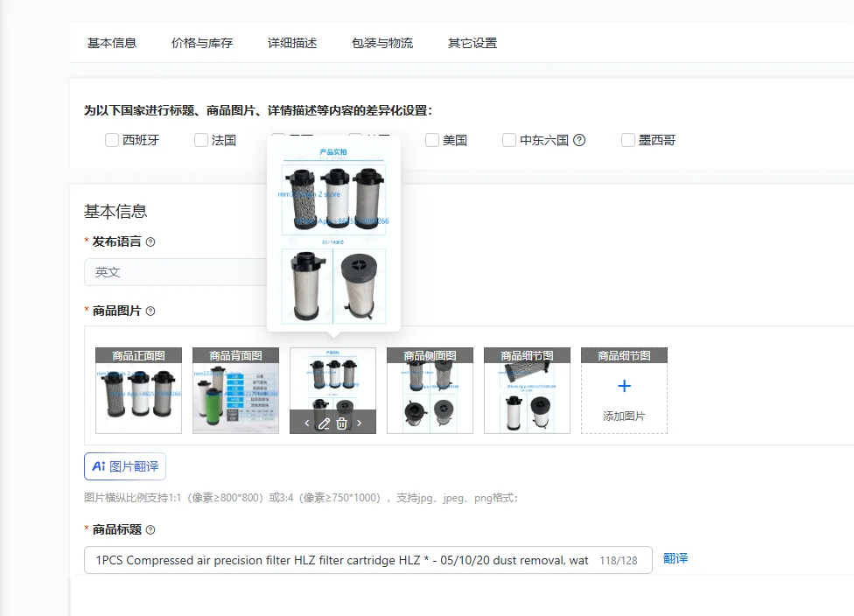Select the 商品正面图 thumbnail
Viewport: 854px width, 616px height.
point(138,390)
